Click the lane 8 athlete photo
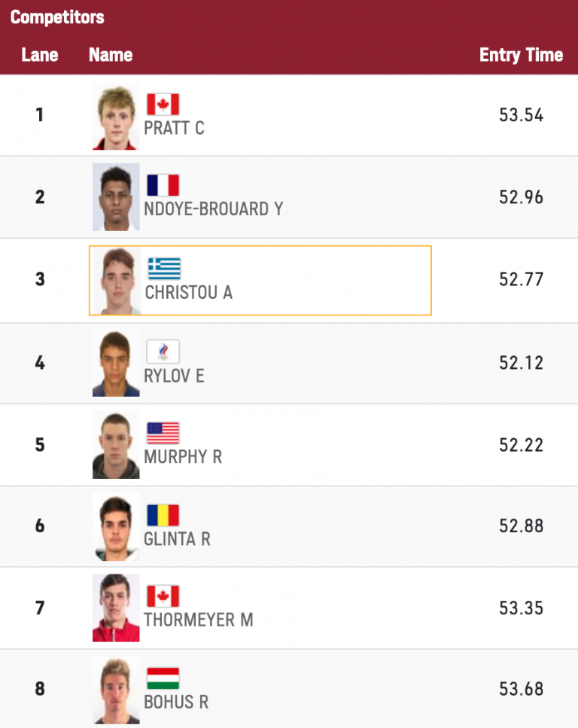This screenshot has width=578, height=728. (x=117, y=690)
